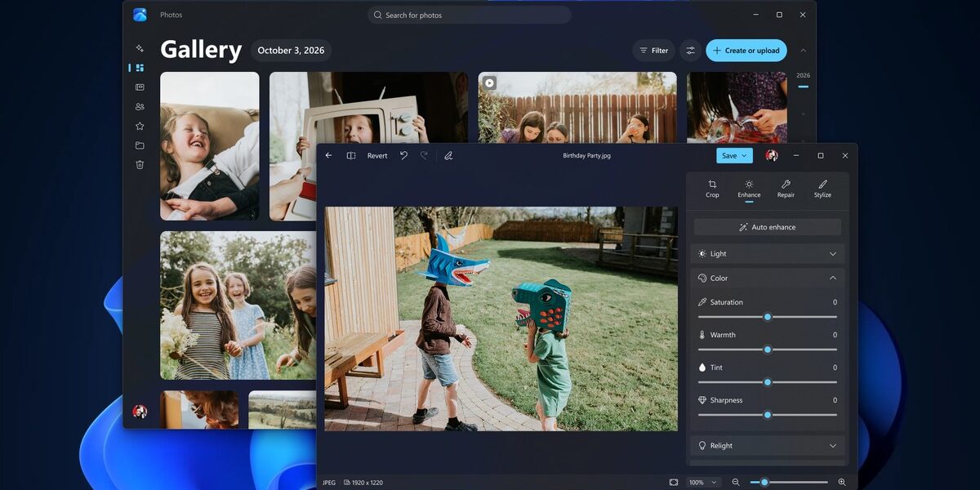Switch to the Enhance tab
Image resolution: width=980 pixels, height=490 pixels.
[749, 189]
